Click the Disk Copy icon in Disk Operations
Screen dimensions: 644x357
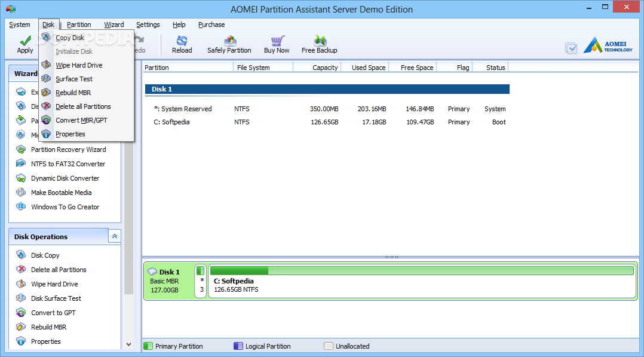[x=21, y=255]
